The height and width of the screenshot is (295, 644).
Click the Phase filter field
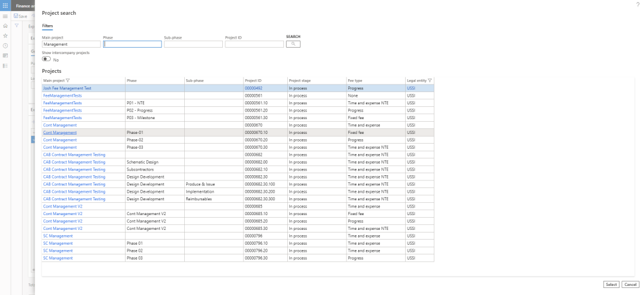pyautogui.click(x=132, y=44)
